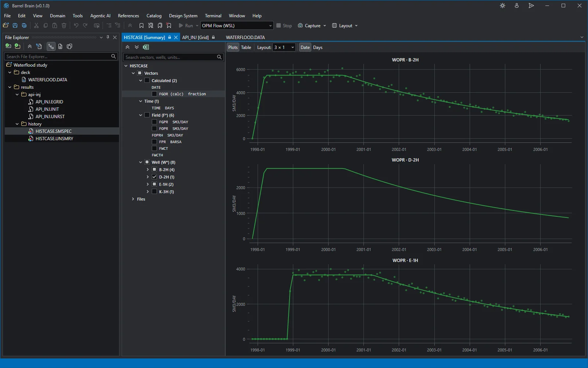Toggle light theme with the sun icon
The height and width of the screenshot is (368, 588).
pos(503,6)
